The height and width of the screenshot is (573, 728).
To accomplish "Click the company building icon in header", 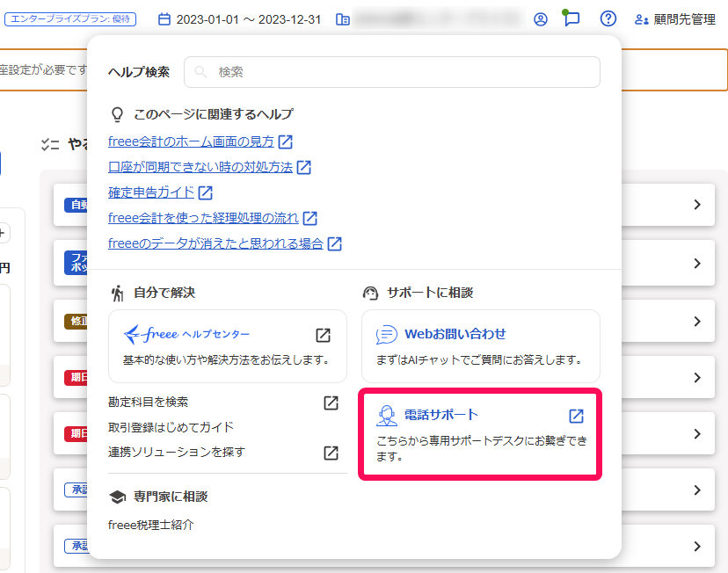I will (x=343, y=19).
